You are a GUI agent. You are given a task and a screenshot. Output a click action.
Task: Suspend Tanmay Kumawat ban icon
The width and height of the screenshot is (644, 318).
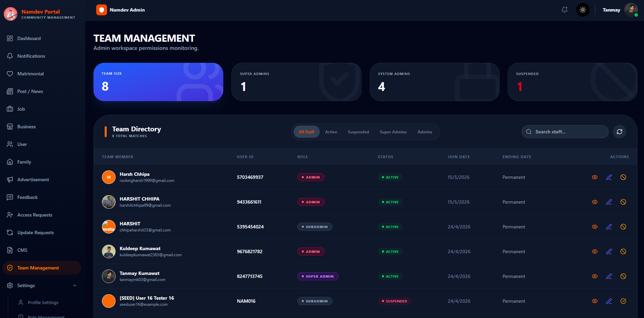point(623,276)
